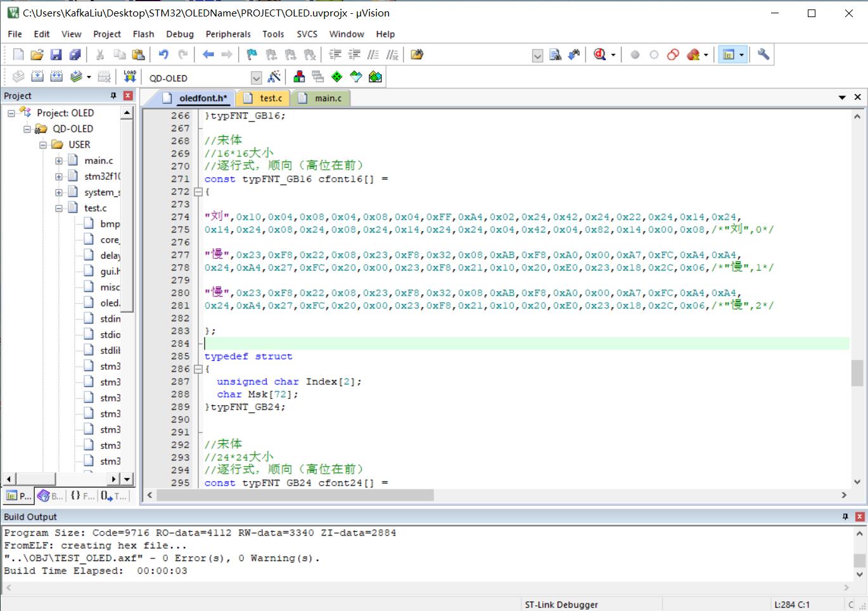Kill all breakpoints in the target
Image resolution: width=868 pixels, height=611 pixels.
tap(693, 55)
